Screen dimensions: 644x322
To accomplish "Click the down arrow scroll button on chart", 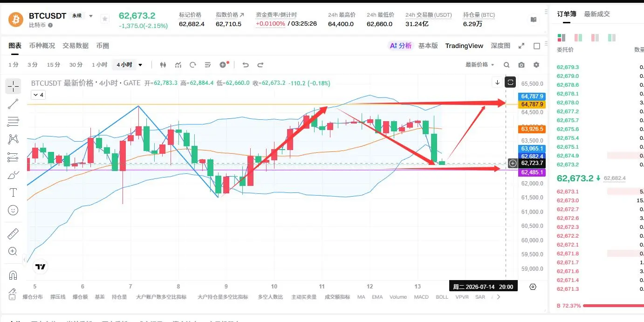I will coord(497,82).
